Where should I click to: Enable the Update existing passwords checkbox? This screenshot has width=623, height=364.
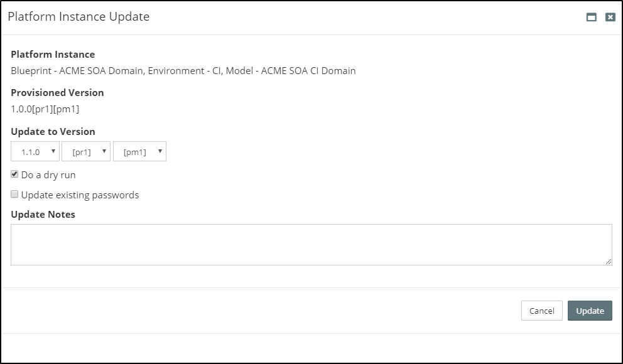click(15, 195)
